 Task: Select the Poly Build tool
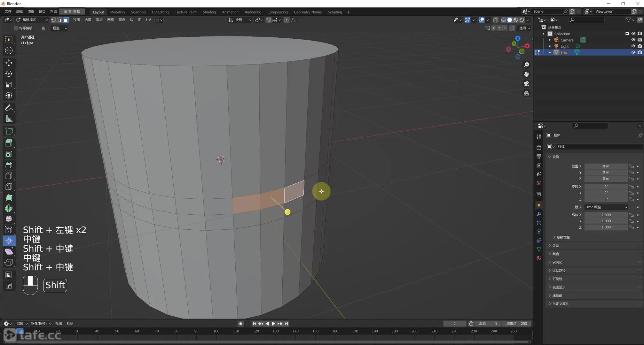point(9,197)
